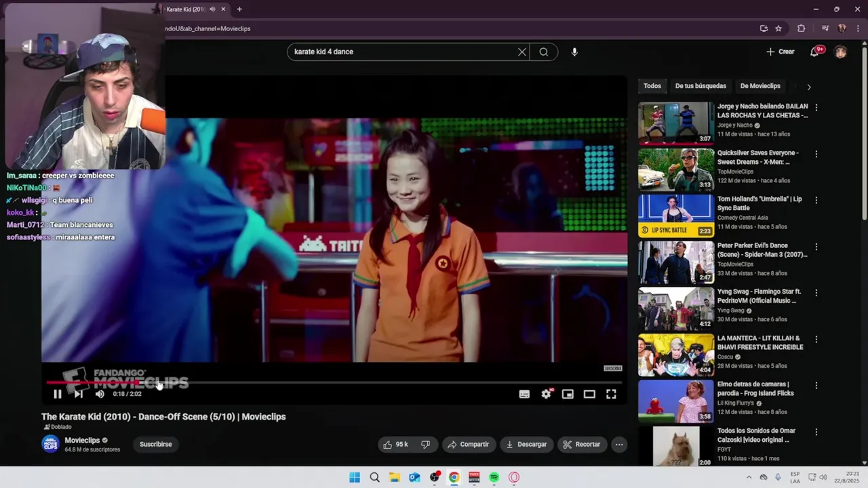The width and height of the screenshot is (868, 488).
Task: Open a new browser tab
Action: [x=239, y=9]
